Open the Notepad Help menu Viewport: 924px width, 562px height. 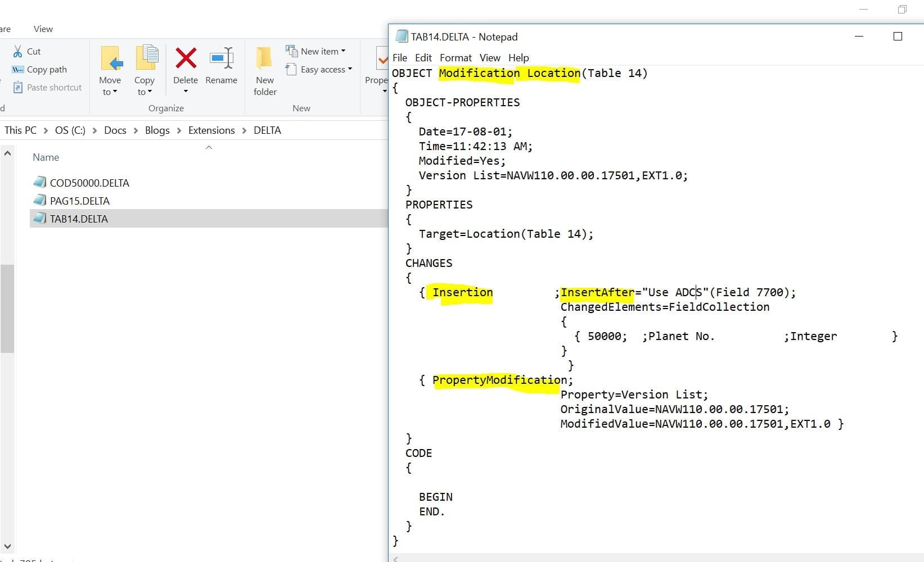(x=519, y=57)
